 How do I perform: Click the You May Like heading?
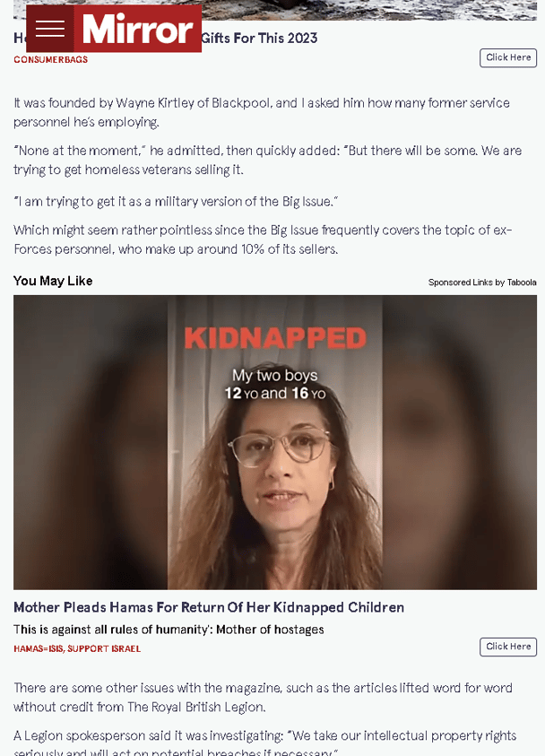pos(53,281)
